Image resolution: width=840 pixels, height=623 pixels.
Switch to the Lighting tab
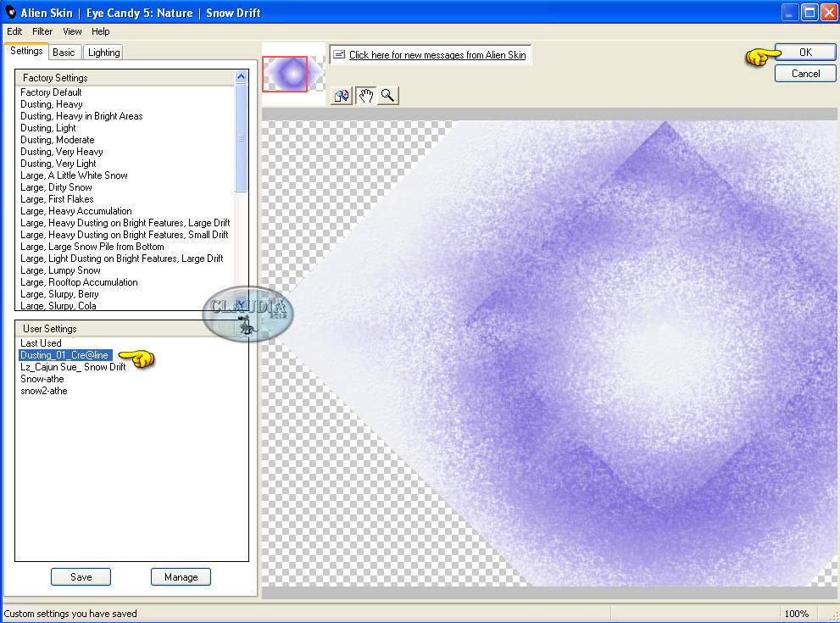104,53
